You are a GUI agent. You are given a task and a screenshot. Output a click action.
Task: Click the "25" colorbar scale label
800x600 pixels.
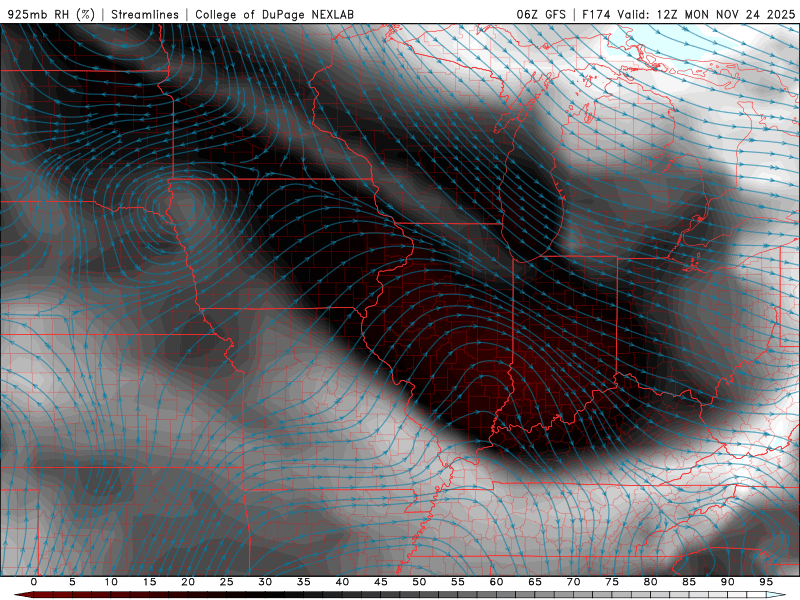pos(227,582)
